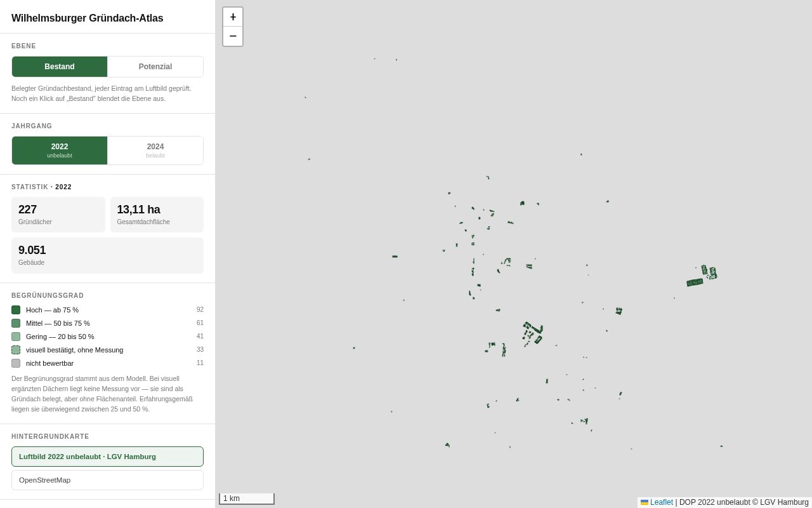Toggle the Bestand layer

pyautogui.click(x=60, y=67)
